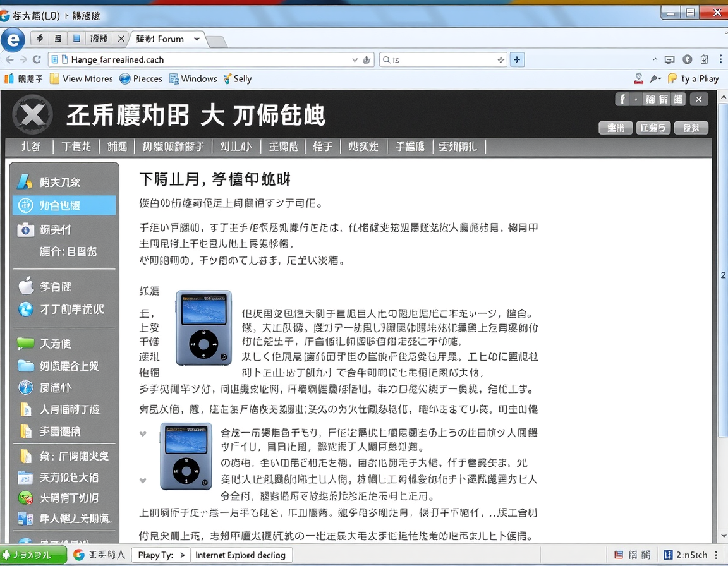Click the blue Internet Explorer logo icon
Image resolution: width=728 pixels, height=566 pixels.
click(13, 40)
